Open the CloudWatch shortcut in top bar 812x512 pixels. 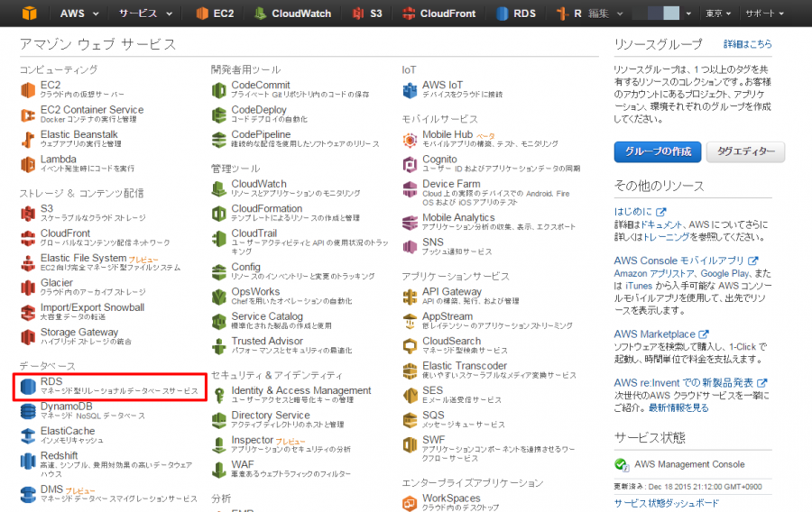pos(292,14)
